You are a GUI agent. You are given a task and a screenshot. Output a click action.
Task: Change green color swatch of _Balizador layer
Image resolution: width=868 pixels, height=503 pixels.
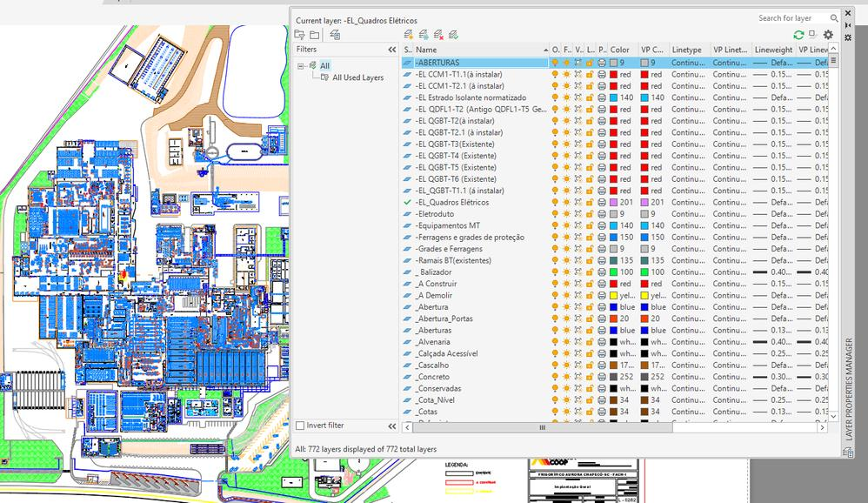pos(614,272)
